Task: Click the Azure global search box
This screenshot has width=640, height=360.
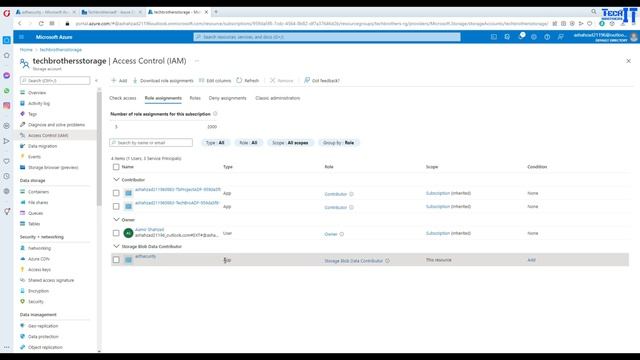Action: coord(327,37)
